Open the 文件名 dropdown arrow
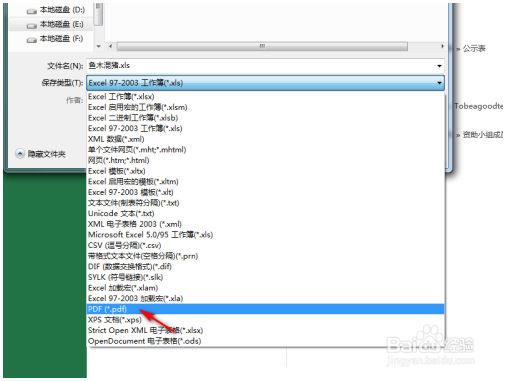 pyautogui.click(x=439, y=66)
